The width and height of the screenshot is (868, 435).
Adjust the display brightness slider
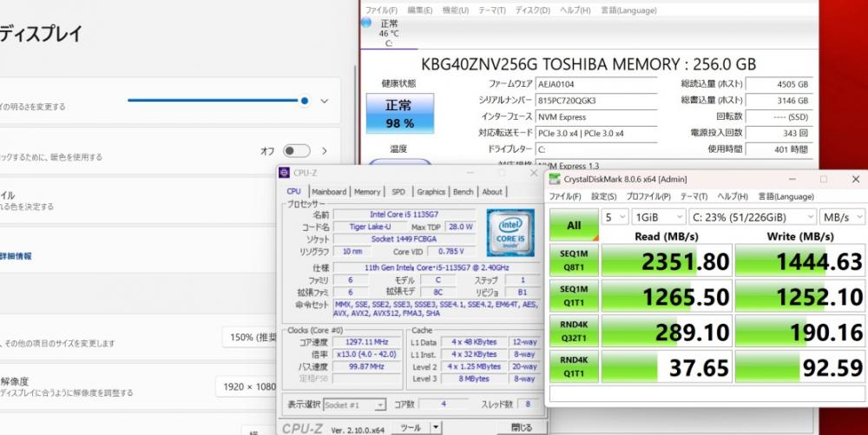coord(218,101)
